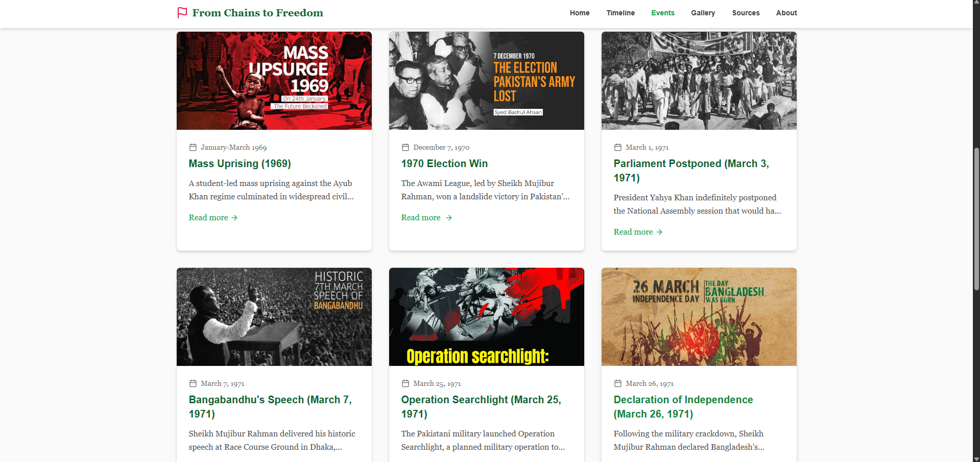Click the calendar icon beside March 25, 1971
The width and height of the screenshot is (980, 462).
[405, 383]
